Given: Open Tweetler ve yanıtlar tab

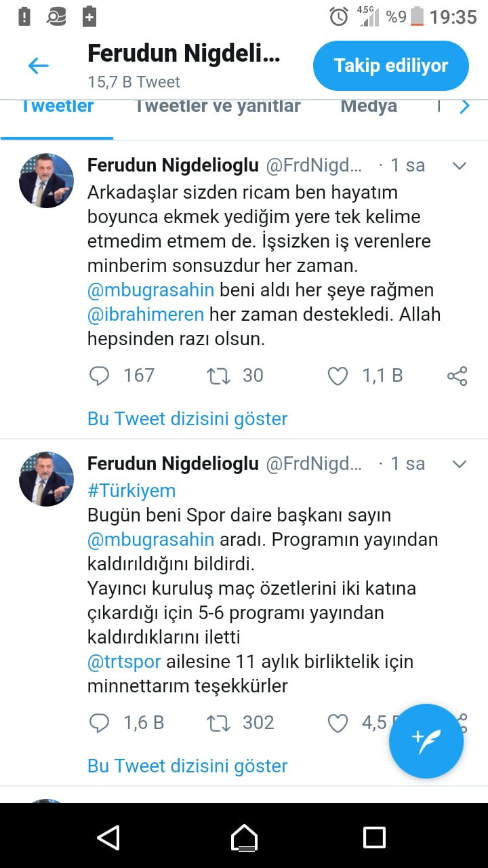Looking at the screenshot, I should click(217, 106).
